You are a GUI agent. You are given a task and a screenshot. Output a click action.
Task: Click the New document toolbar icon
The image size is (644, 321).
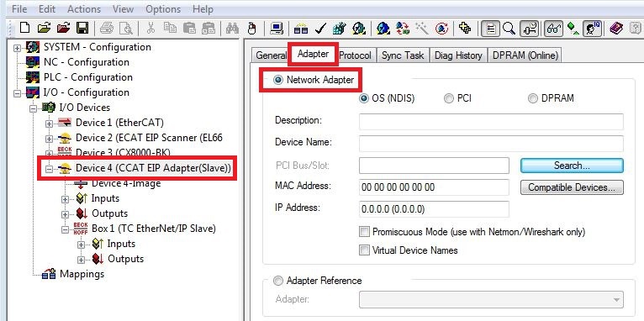click(x=25, y=28)
